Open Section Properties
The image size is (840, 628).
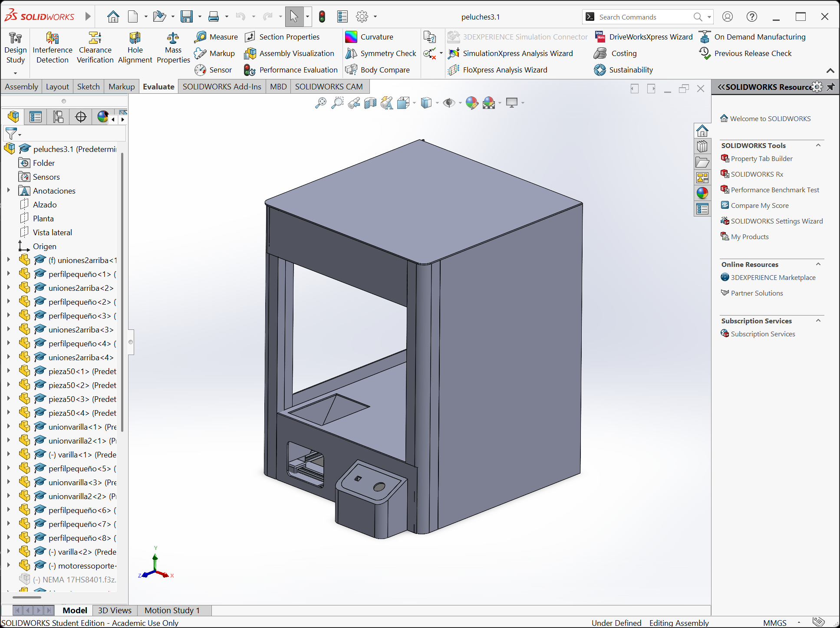(282, 37)
